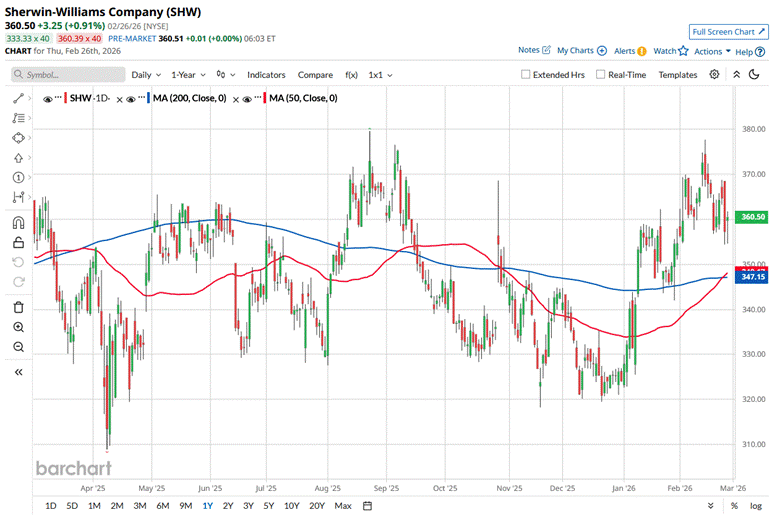Open the Alerts bell icon
This screenshot has height=515, width=780.
pos(642,51)
